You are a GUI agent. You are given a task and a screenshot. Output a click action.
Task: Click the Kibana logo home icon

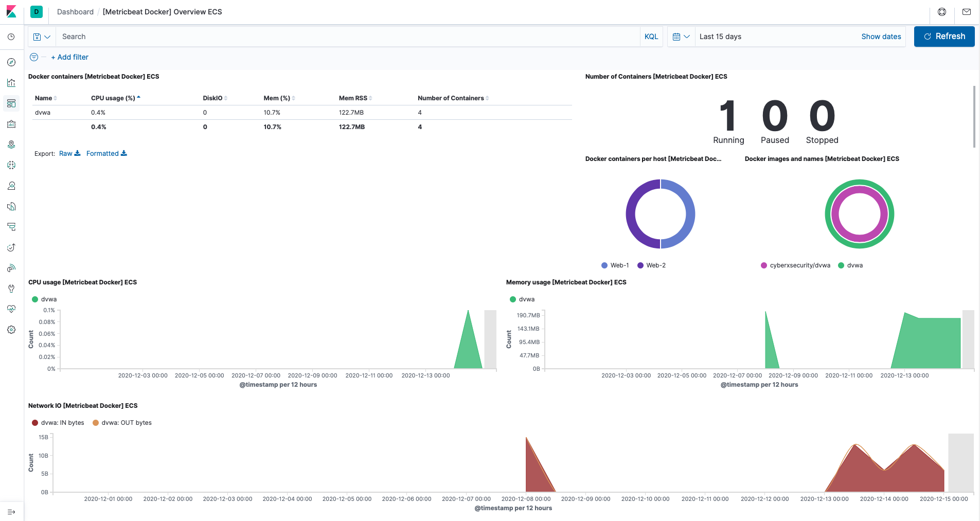pyautogui.click(x=11, y=11)
